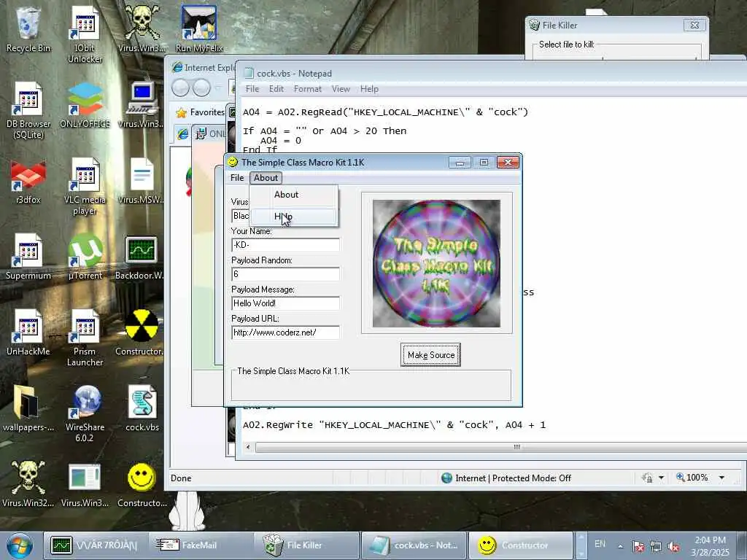Open Notepad's Edit menu
This screenshot has width=747, height=560.
pyautogui.click(x=276, y=89)
